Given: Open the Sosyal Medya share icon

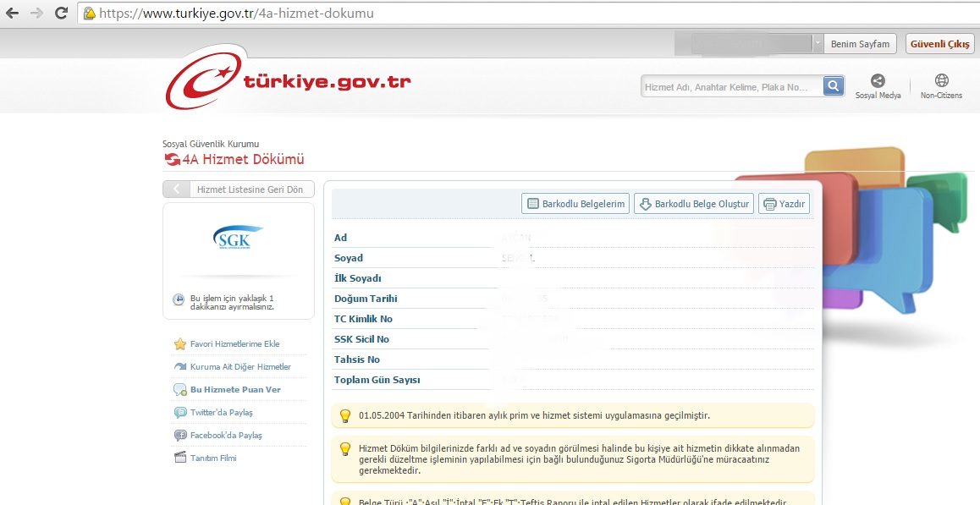Looking at the screenshot, I should pos(878,80).
